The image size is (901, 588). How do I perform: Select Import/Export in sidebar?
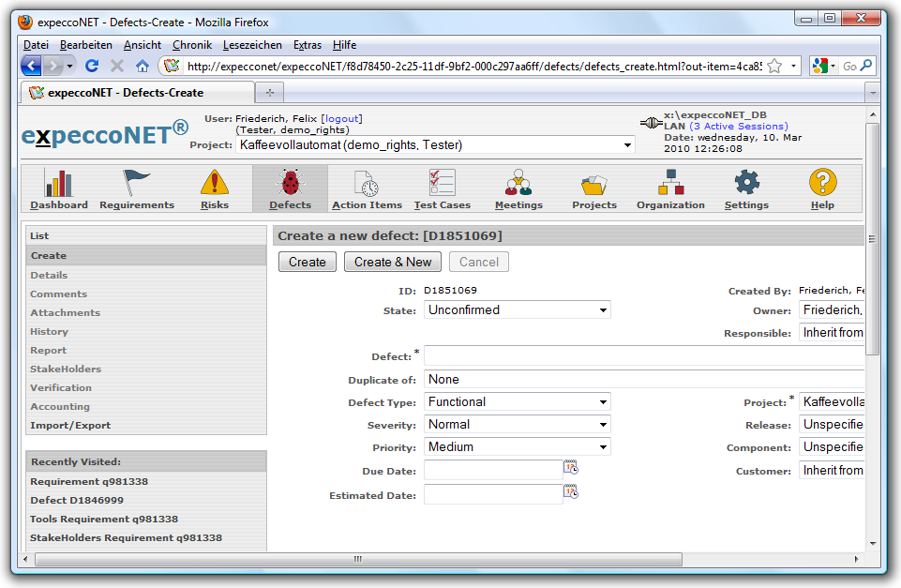(70, 426)
